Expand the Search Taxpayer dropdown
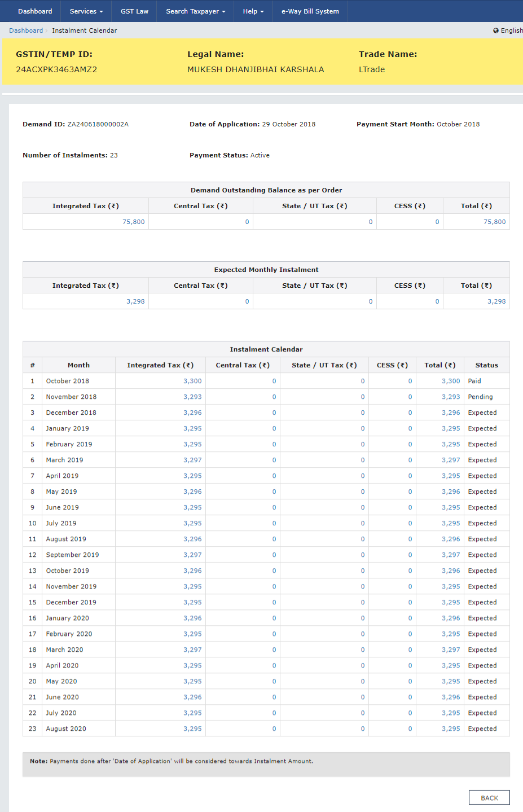This screenshot has height=812, width=523. point(195,11)
